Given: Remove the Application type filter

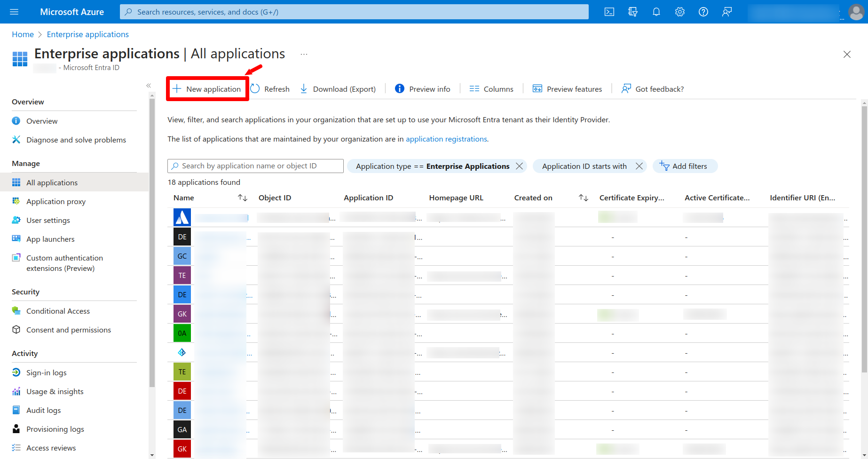Looking at the screenshot, I should [519, 166].
